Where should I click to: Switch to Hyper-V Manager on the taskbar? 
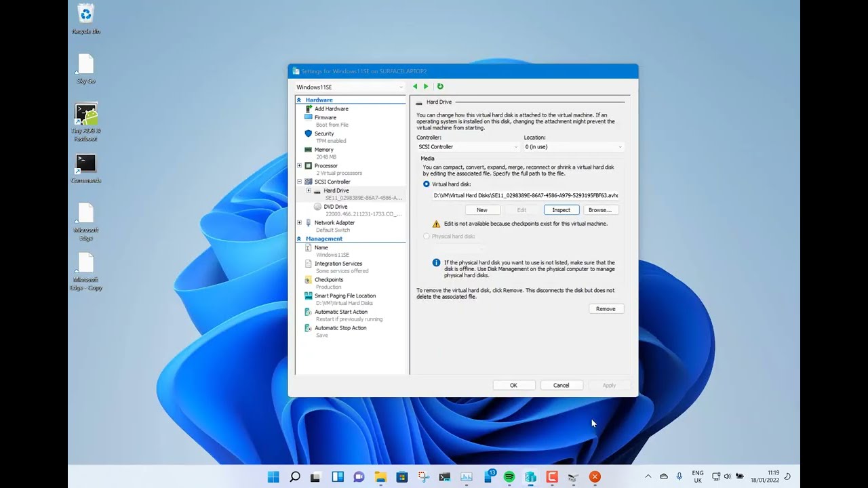click(531, 477)
